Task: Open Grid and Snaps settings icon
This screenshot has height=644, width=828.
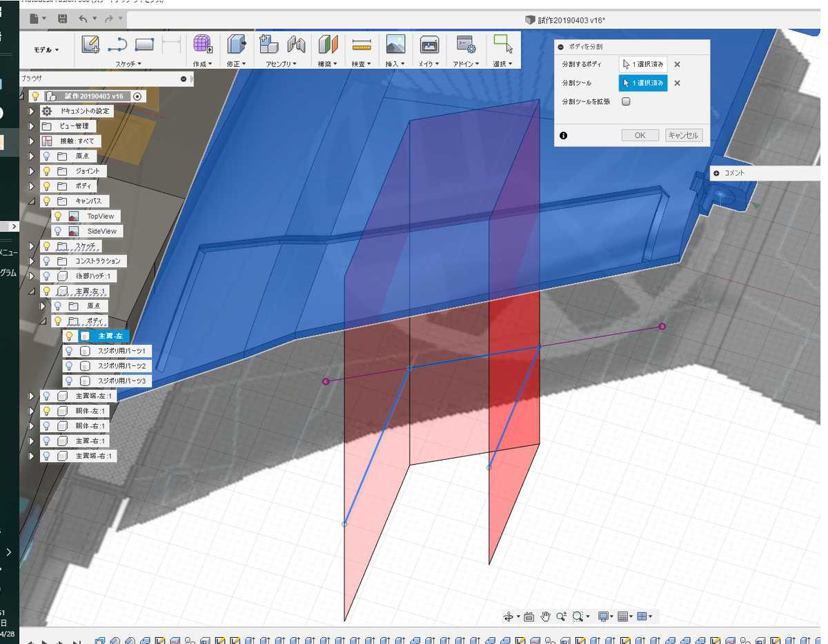Action: [x=624, y=616]
